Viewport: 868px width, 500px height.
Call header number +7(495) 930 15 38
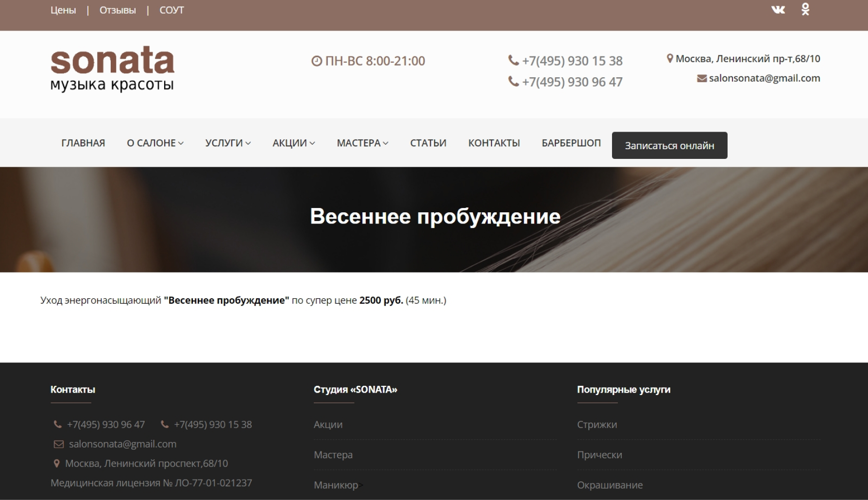[572, 61]
